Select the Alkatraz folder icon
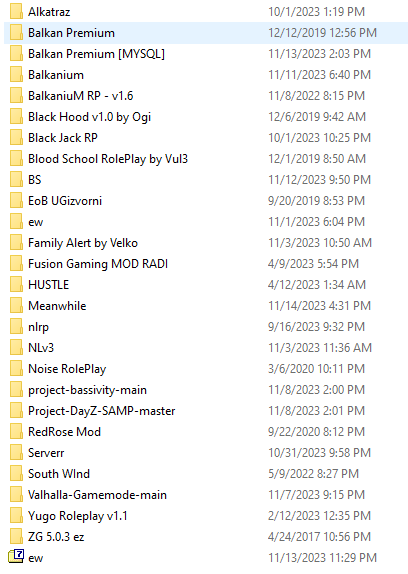 (x=16, y=11)
